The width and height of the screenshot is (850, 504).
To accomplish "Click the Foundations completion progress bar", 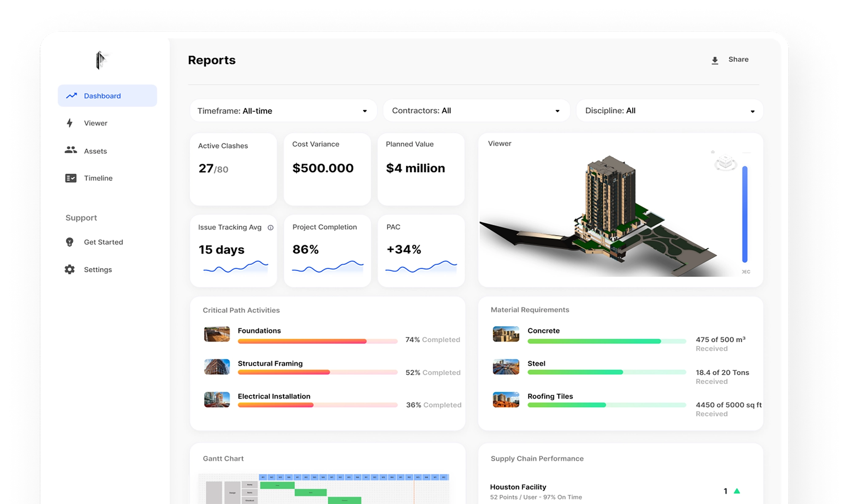I will (x=317, y=341).
